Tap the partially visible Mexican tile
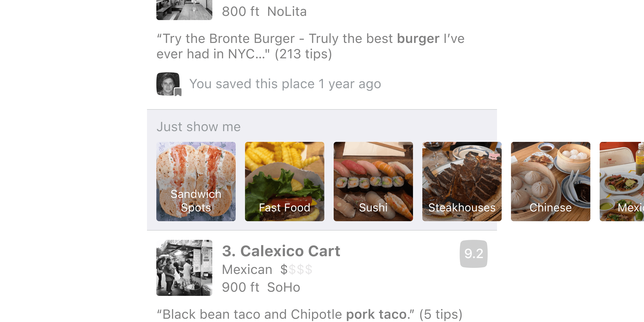The height and width of the screenshot is (322, 644). [622, 182]
